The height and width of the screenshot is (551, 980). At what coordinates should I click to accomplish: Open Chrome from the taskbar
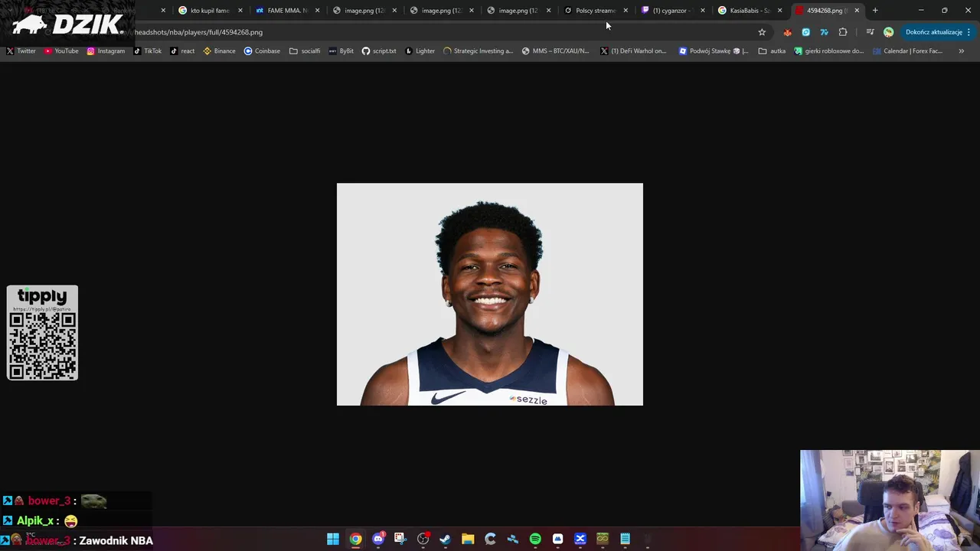click(355, 539)
